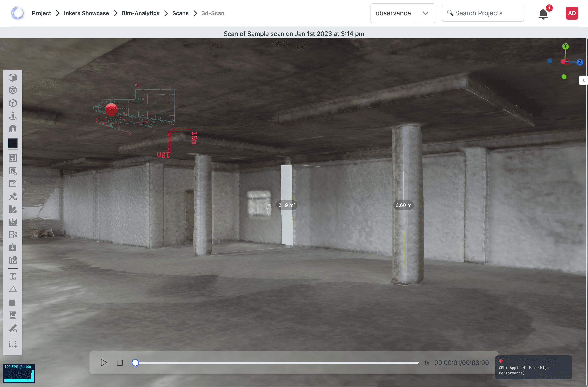Click the dark navy color swatch
Screen dimensions: 588x387
[x=13, y=143]
